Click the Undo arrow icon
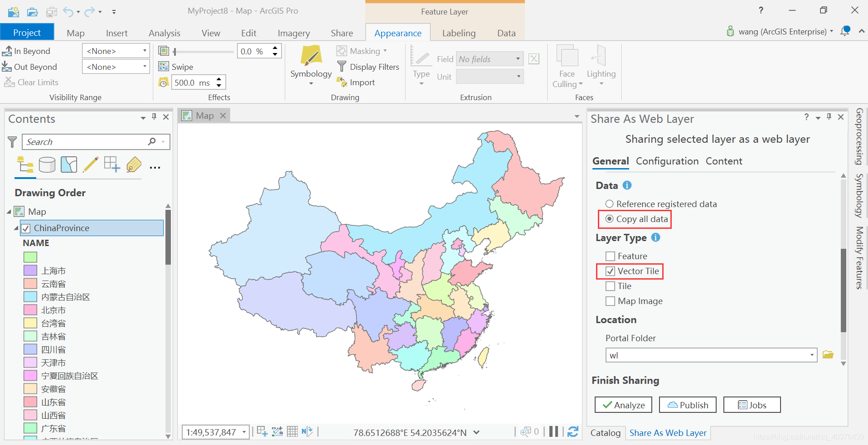The height and width of the screenshot is (445, 868). pyautogui.click(x=68, y=11)
